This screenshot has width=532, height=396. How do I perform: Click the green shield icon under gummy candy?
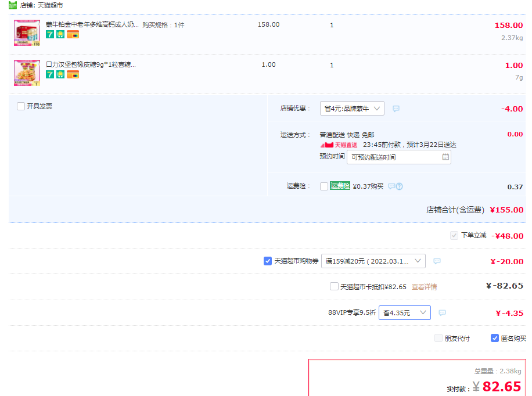tap(60, 74)
